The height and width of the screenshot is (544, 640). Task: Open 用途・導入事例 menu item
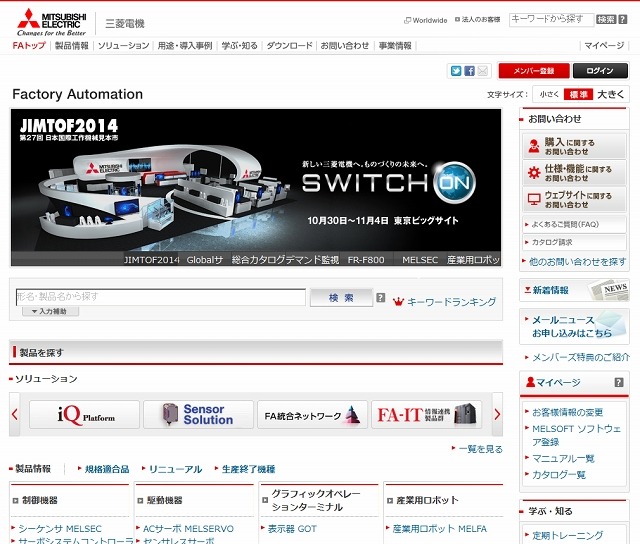185,45
